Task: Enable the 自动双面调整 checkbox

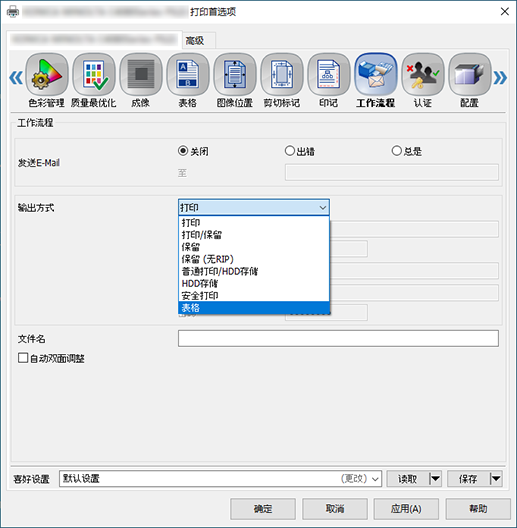Action: point(23,358)
